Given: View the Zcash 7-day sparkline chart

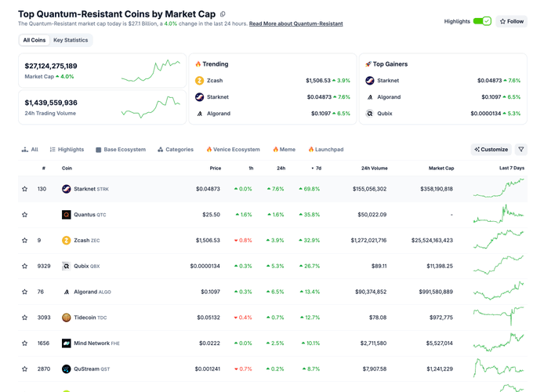Looking at the screenshot, I should click(x=499, y=239).
